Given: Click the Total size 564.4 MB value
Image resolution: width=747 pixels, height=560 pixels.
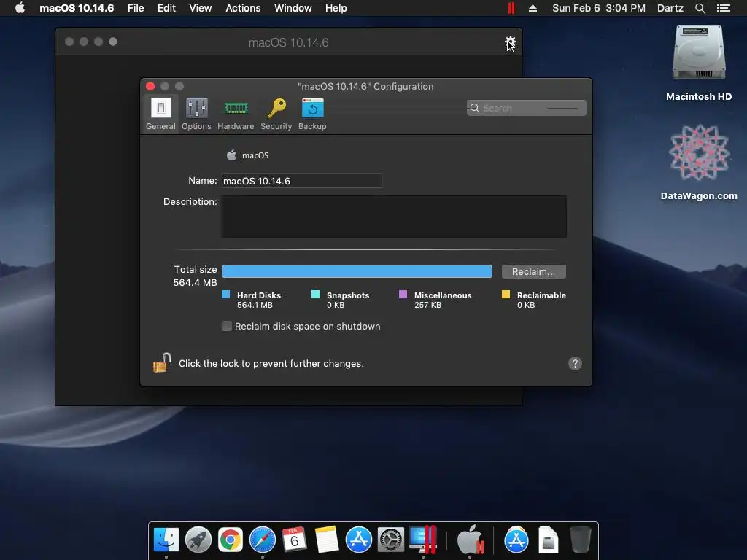Looking at the screenshot, I should [196, 282].
